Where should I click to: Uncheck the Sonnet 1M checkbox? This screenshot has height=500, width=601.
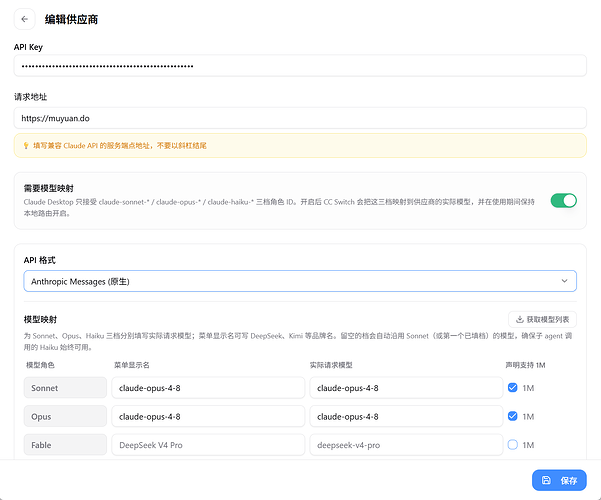point(512,388)
